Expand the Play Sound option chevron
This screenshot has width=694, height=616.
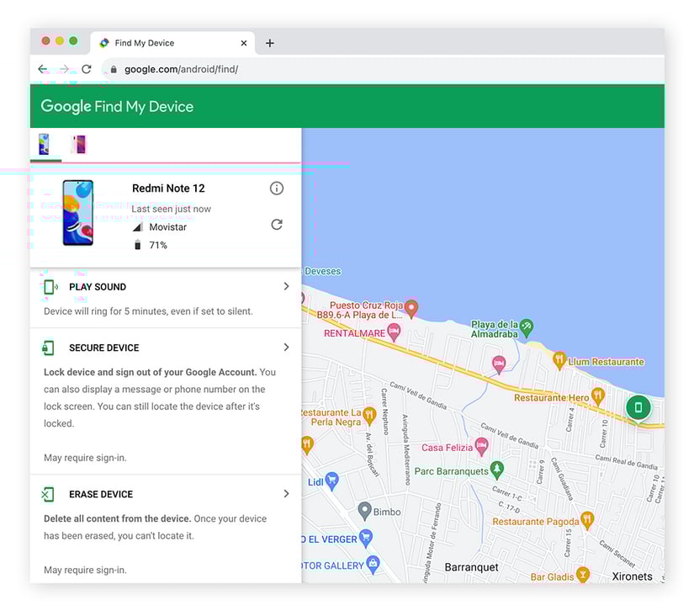[286, 287]
